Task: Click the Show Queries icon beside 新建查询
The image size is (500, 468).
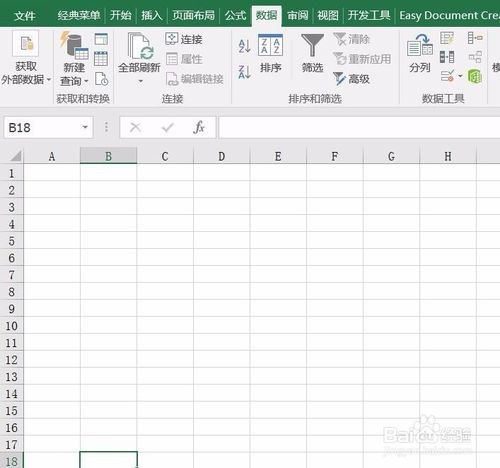Action: pos(101,39)
